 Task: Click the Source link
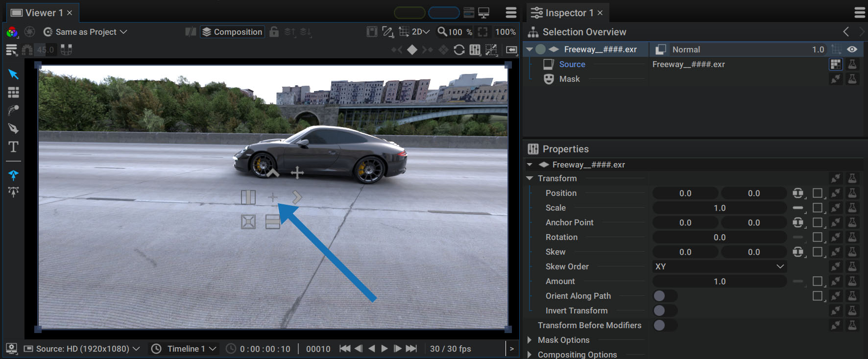[572, 64]
